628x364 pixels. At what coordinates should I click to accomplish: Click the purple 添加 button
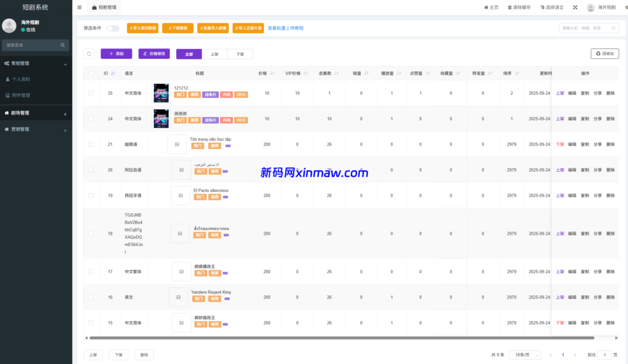116,54
